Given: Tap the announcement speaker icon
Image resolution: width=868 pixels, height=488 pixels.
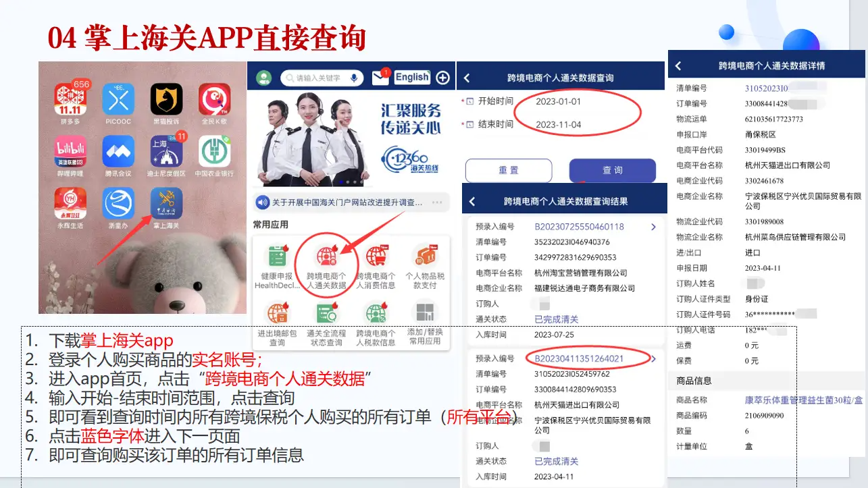Looking at the screenshot, I should tap(263, 202).
